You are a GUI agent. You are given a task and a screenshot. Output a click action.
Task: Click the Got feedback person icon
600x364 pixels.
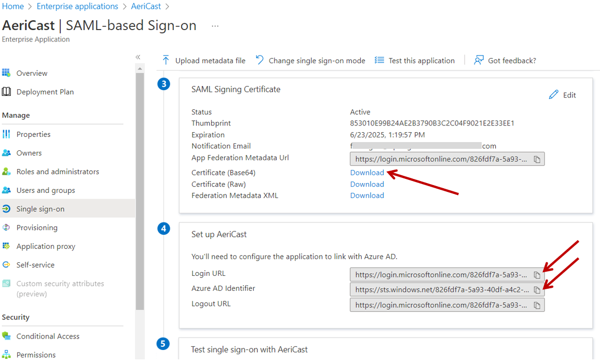point(479,60)
